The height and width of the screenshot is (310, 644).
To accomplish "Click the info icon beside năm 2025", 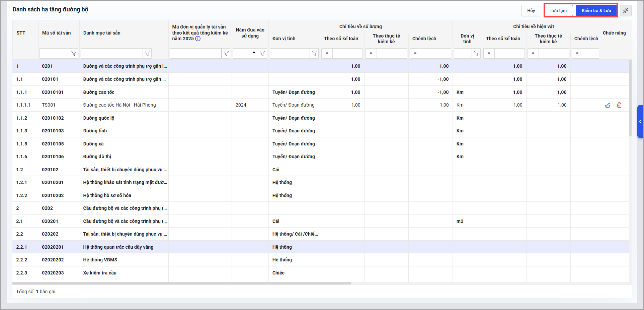I will click(198, 39).
